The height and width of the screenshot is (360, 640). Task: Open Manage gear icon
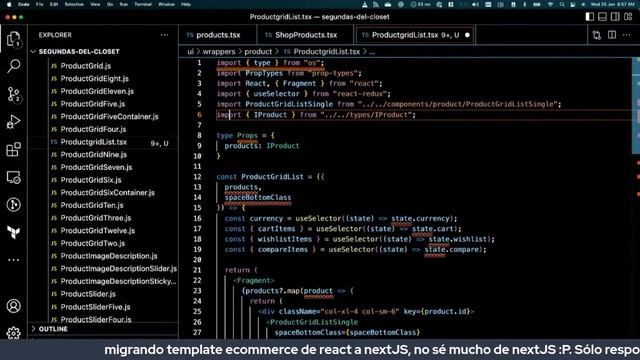click(13, 333)
